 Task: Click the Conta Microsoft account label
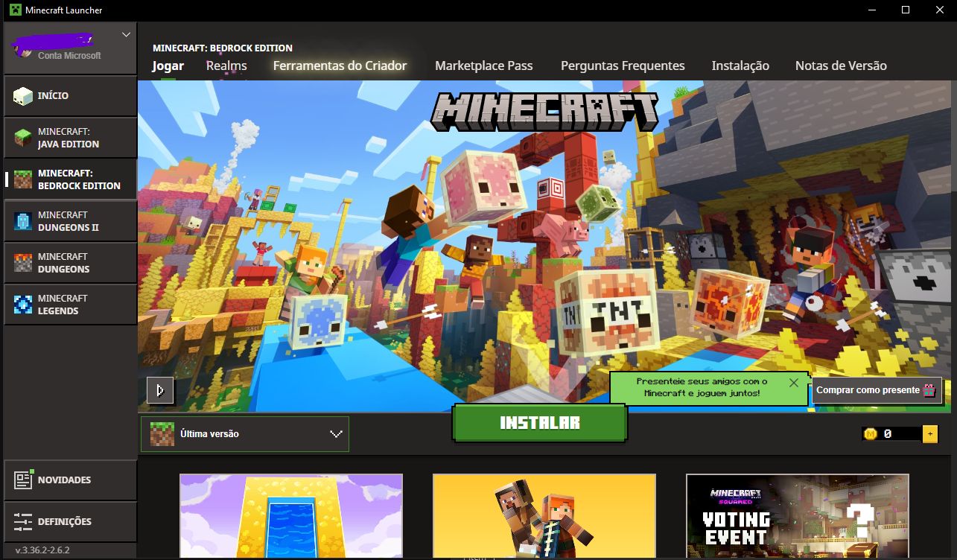point(69,56)
